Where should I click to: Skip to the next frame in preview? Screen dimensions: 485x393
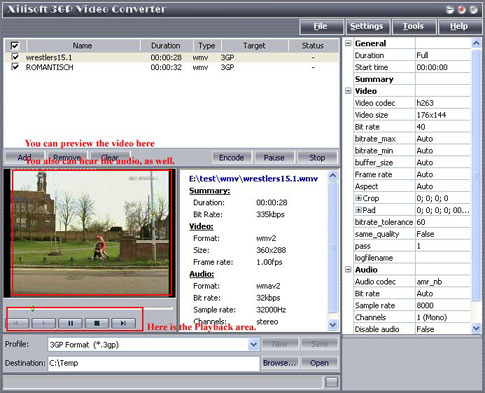123,323
